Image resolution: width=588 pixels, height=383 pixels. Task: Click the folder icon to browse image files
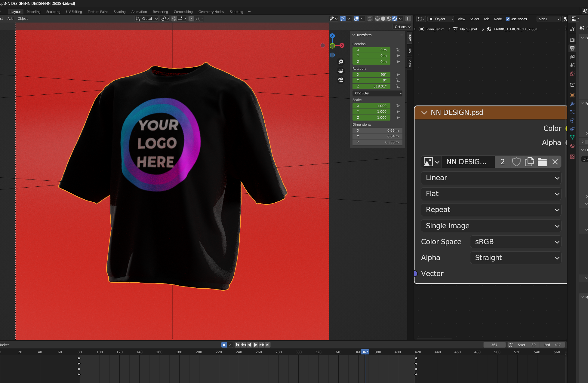pyautogui.click(x=542, y=162)
